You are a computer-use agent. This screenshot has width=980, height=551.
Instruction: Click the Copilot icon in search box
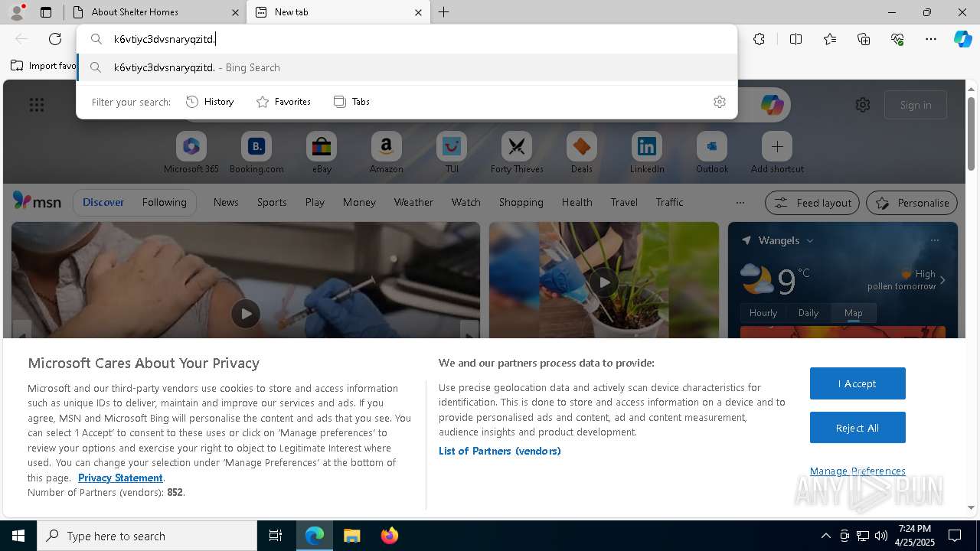[772, 105]
